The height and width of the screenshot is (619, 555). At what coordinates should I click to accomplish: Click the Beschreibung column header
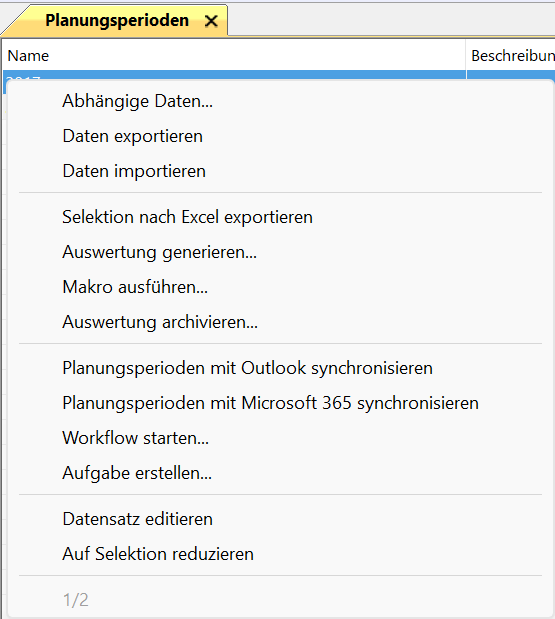(511, 56)
